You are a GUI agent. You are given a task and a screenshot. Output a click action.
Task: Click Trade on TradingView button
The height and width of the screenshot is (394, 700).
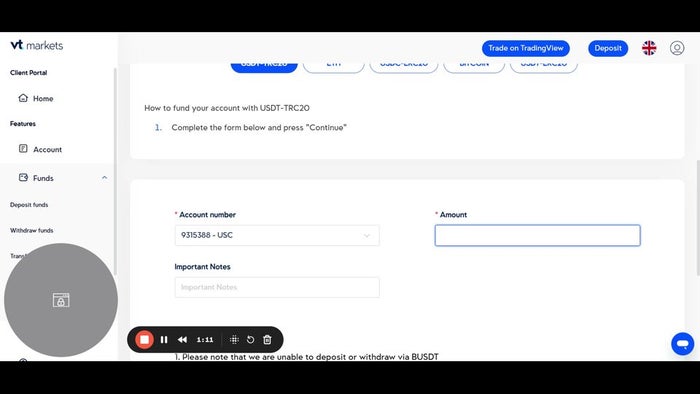click(x=525, y=48)
